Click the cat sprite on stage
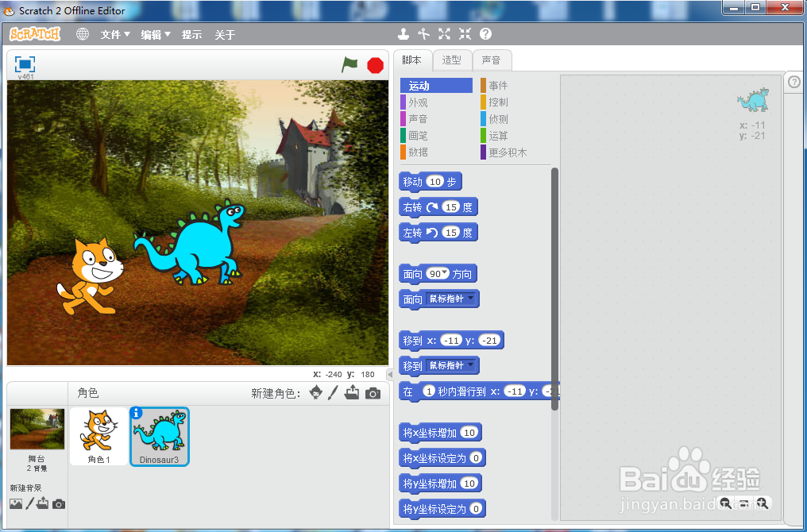Viewport: 807px width, 532px height. (90, 276)
